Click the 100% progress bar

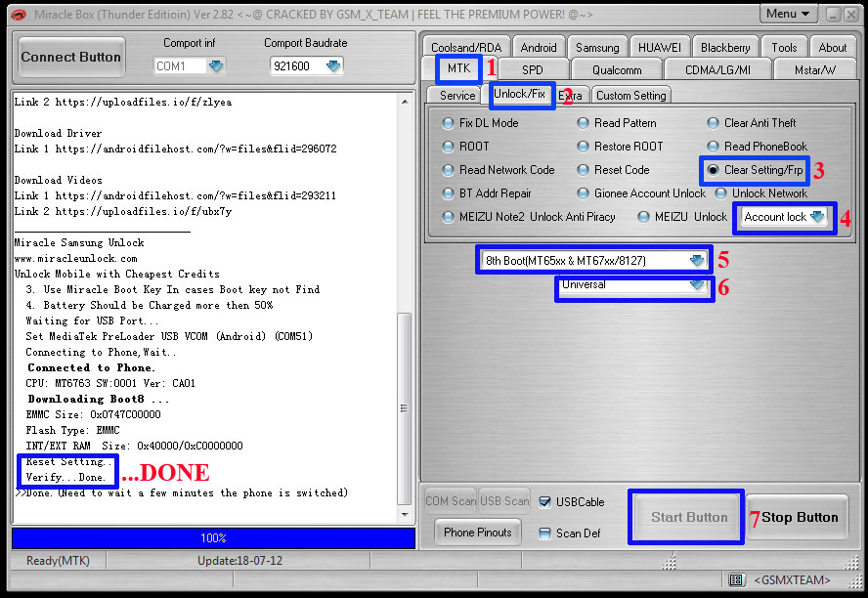[214, 537]
